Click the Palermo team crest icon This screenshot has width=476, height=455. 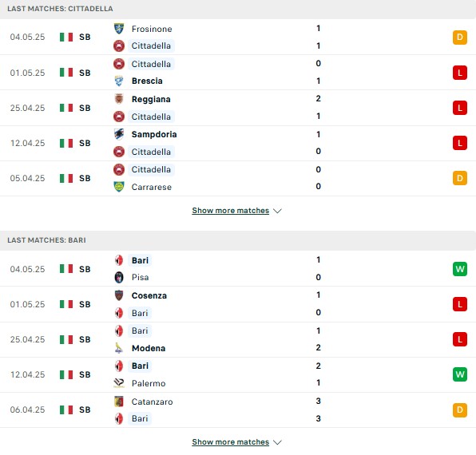point(119,383)
